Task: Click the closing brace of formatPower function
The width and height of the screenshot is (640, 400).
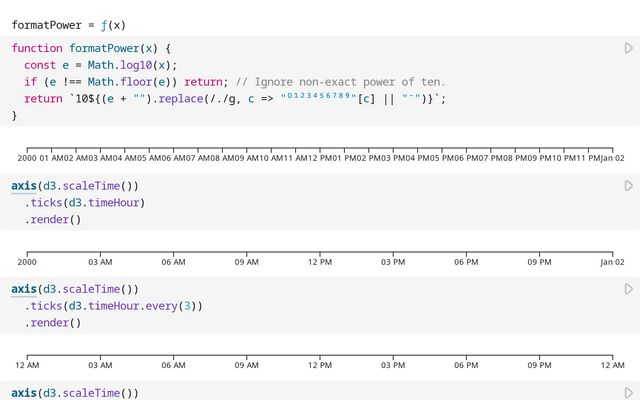Action: [14, 116]
